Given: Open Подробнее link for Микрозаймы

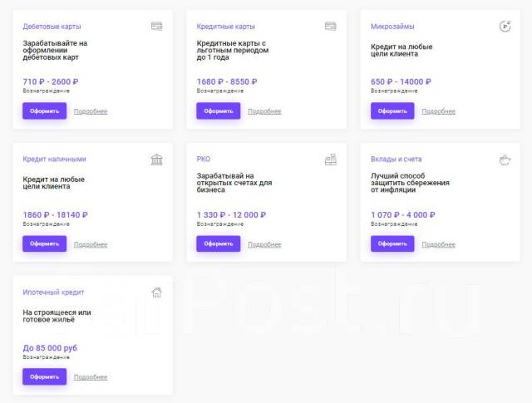Looking at the screenshot, I should [438, 111].
